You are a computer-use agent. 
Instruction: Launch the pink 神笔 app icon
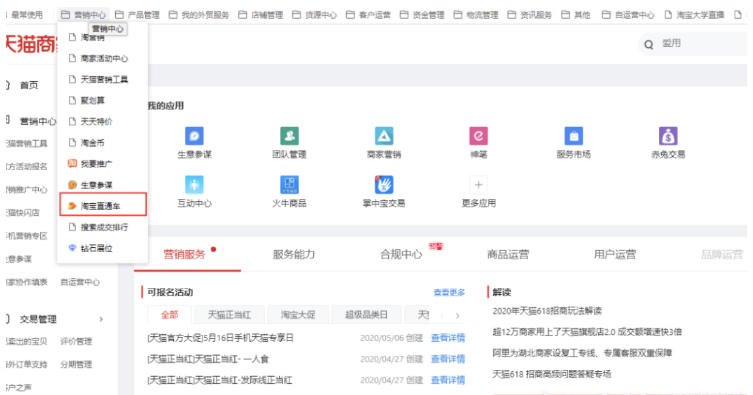coord(478,136)
